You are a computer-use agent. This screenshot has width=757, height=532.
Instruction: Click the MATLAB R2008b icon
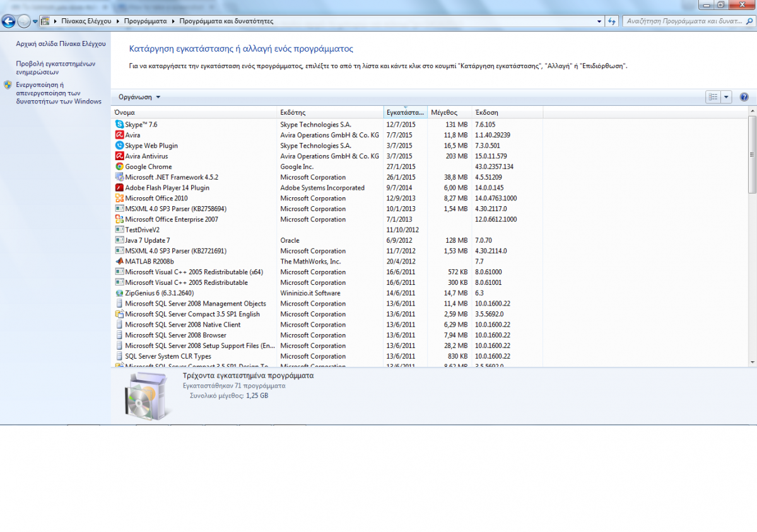click(119, 261)
